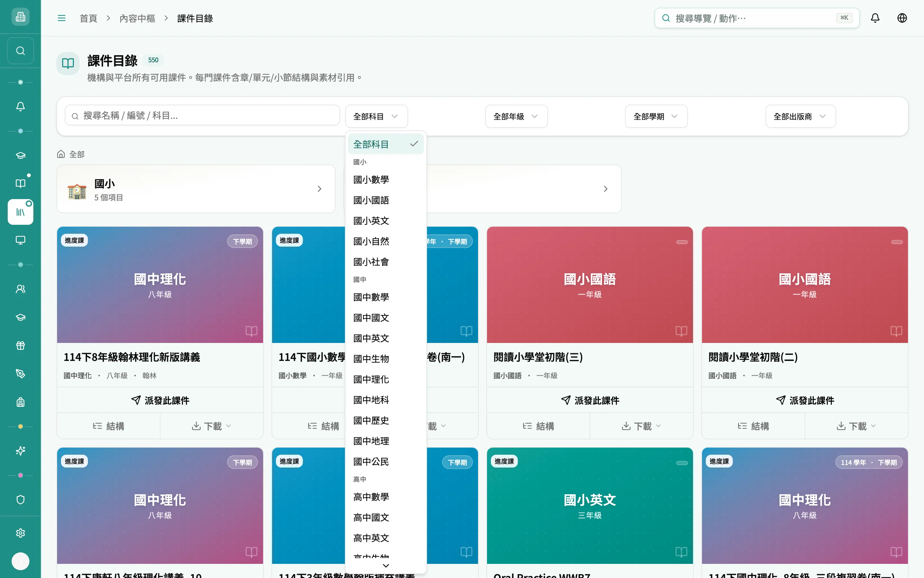This screenshot has width=924, height=578.
Task: Open 結構 for 閱讀小學堂初階(二)
Action: pos(753,426)
